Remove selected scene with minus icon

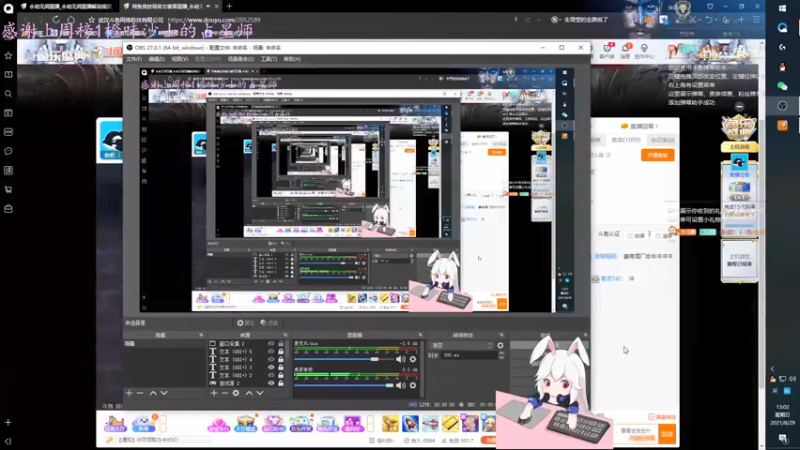(x=140, y=393)
